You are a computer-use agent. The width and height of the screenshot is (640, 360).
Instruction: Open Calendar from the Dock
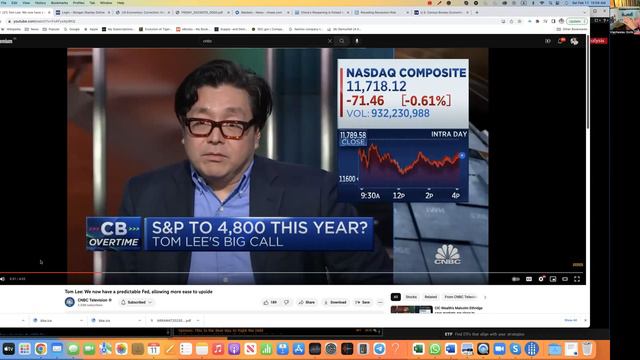point(153,349)
